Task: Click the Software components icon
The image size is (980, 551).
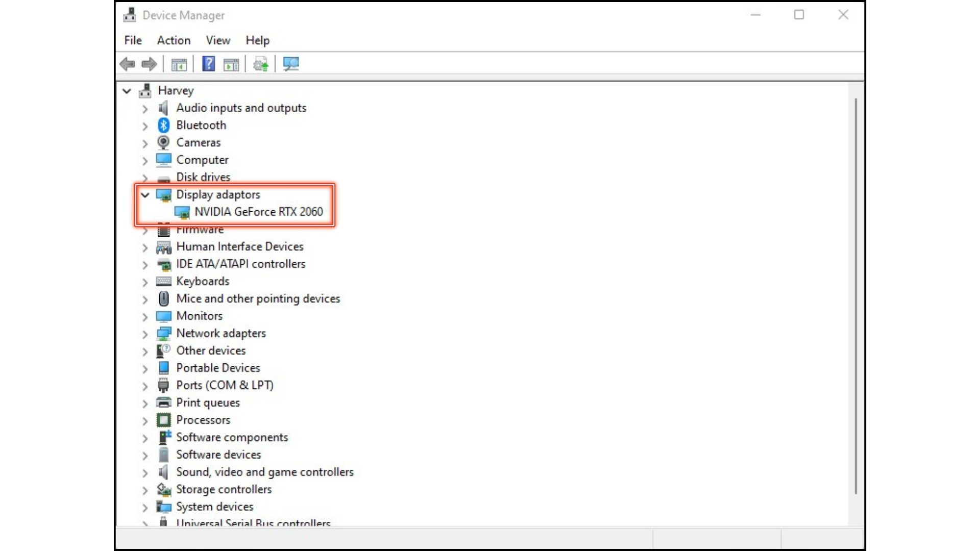Action: 164,437
